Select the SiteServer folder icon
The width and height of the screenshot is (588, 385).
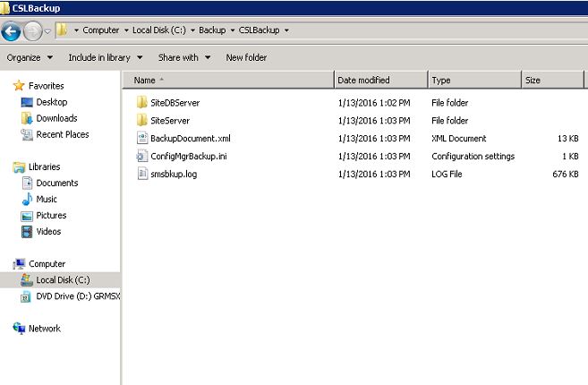141,121
